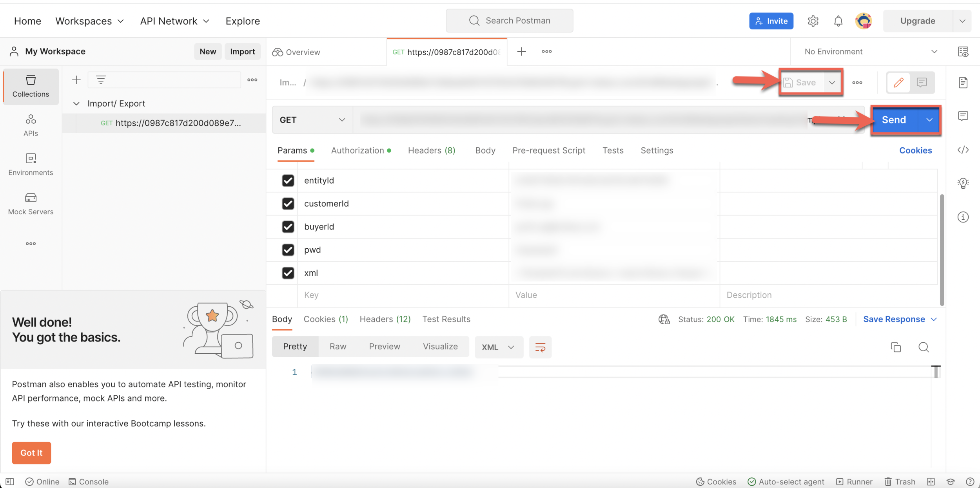Viewport: 980px width, 488px height.
Task: Click the Invite button
Action: (771, 21)
